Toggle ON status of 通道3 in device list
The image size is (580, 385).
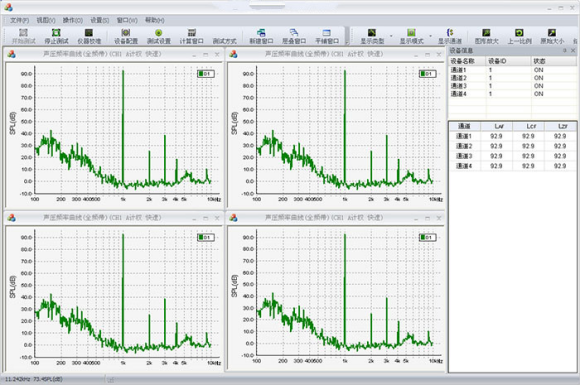point(538,86)
